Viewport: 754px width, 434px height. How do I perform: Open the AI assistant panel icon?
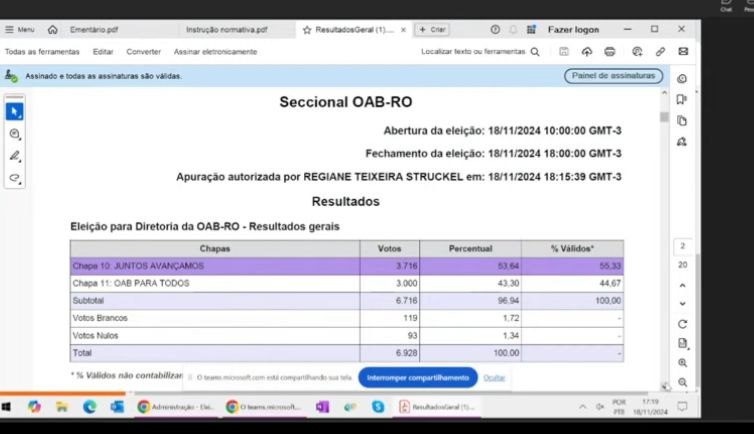click(x=682, y=79)
